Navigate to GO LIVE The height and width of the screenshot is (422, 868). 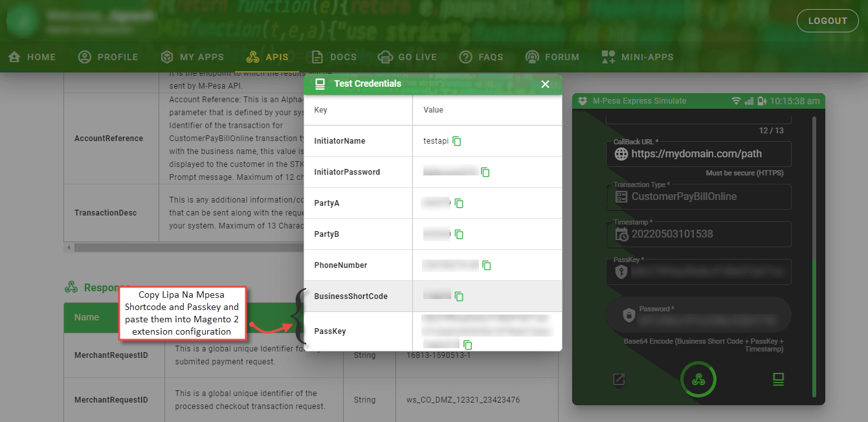407,57
